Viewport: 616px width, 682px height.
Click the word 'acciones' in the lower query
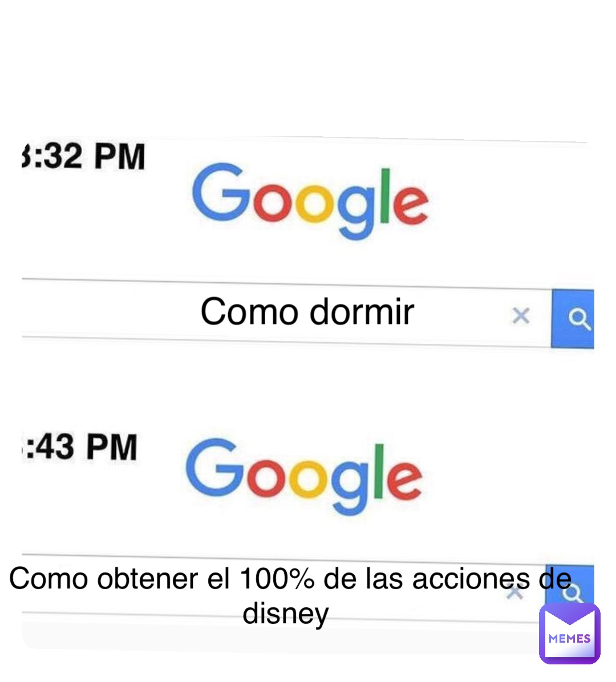pyautogui.click(x=471, y=579)
